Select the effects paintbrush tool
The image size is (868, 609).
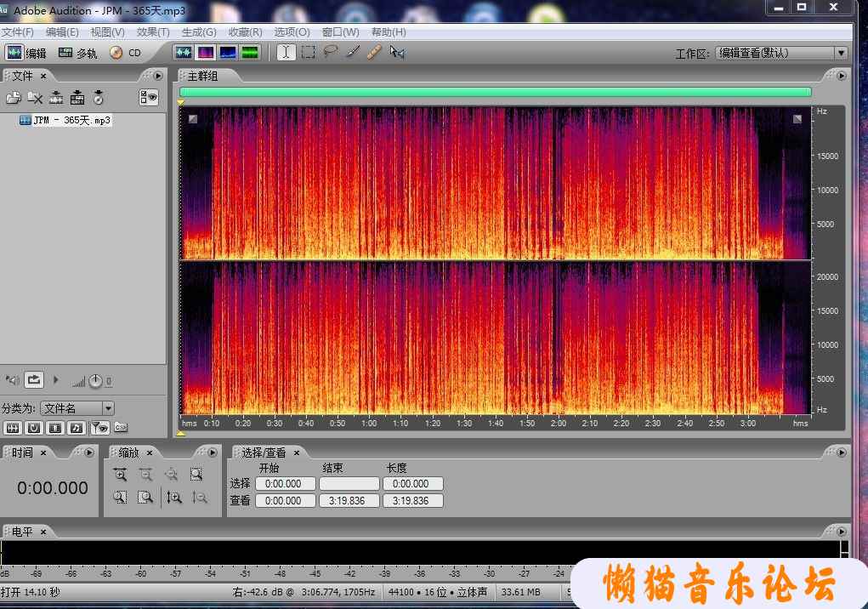pos(353,52)
